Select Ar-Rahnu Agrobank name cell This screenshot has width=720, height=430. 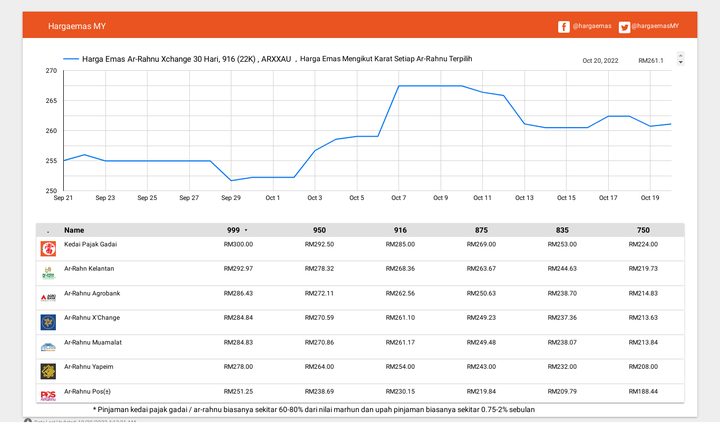click(92, 294)
